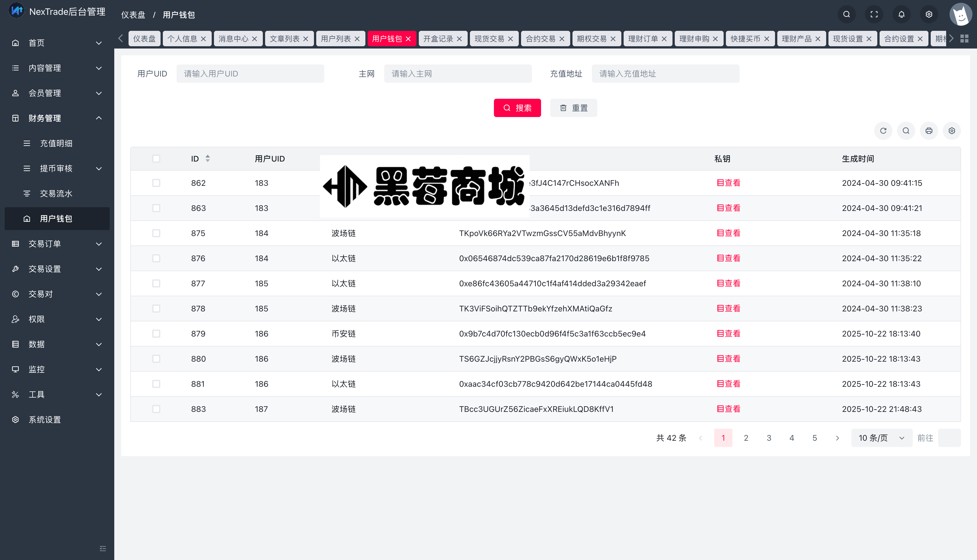Toggle fullscreen using the expand icon
The image size is (977, 560).
pos(874,14)
